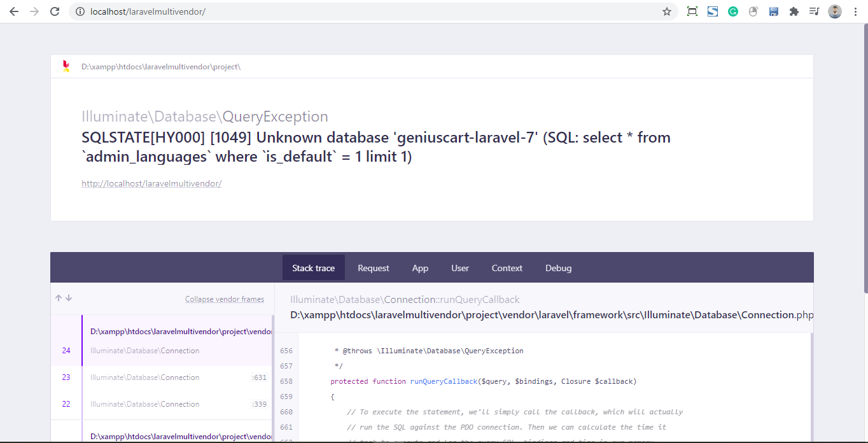Screen dimensions: 868x443
Task: Open the Extensions puzzle piece menu
Action: click(x=794, y=11)
